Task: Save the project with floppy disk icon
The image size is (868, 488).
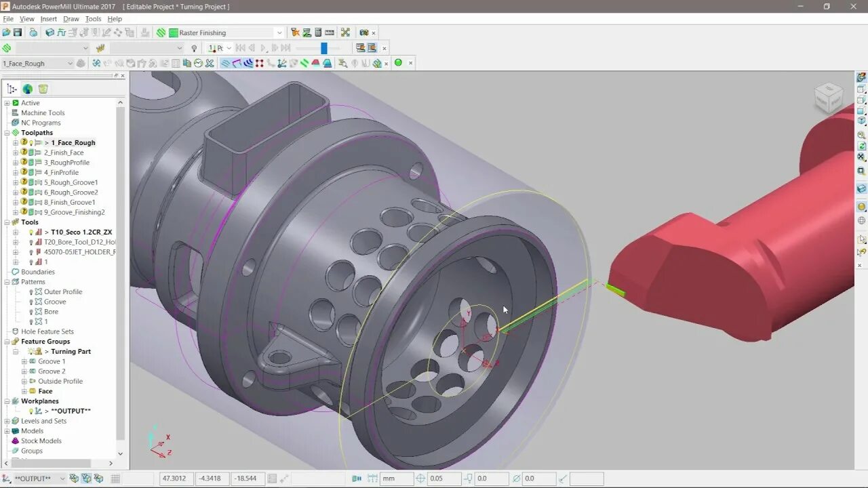Action: tap(18, 33)
